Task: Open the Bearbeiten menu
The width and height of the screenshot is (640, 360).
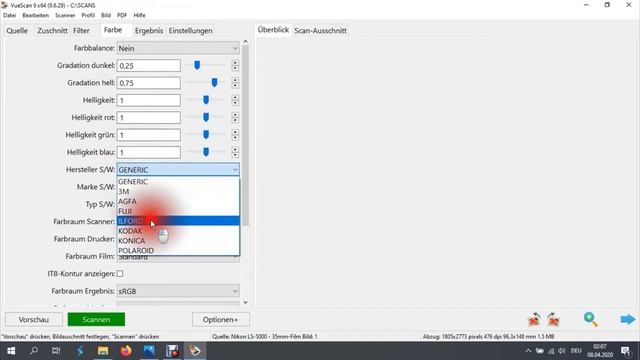Action: [x=36, y=15]
